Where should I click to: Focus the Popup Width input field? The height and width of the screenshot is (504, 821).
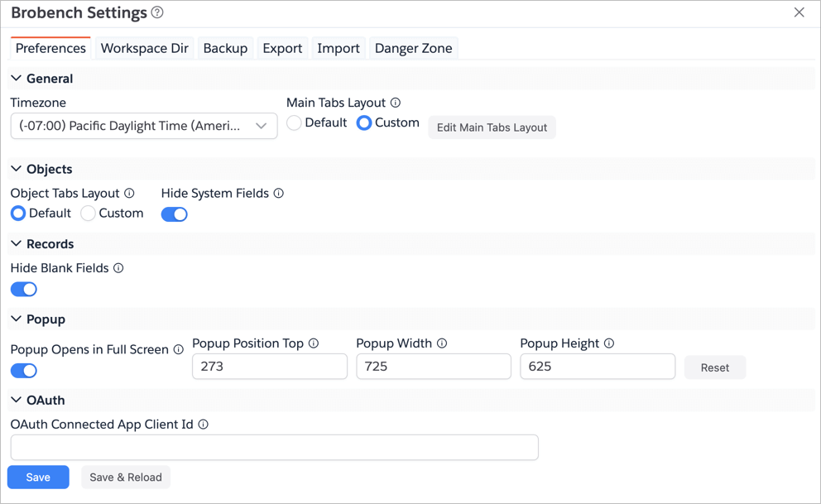434,367
